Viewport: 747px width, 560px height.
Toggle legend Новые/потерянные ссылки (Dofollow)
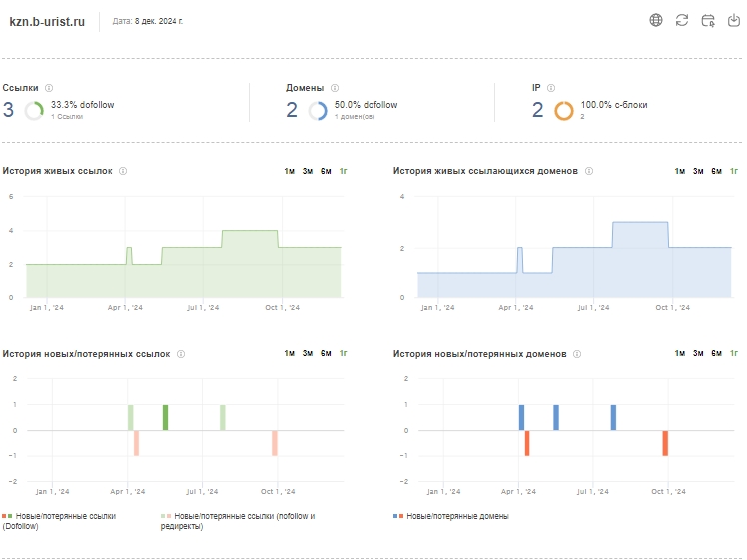59,521
